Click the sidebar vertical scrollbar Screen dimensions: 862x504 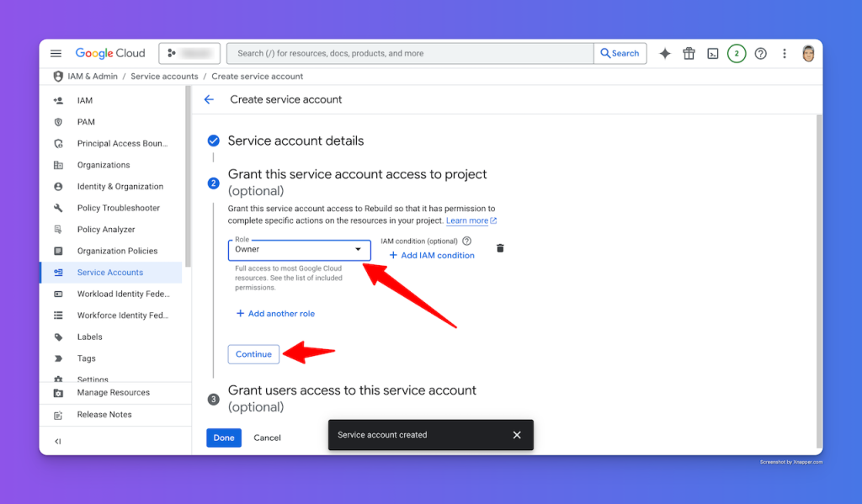pos(188,178)
